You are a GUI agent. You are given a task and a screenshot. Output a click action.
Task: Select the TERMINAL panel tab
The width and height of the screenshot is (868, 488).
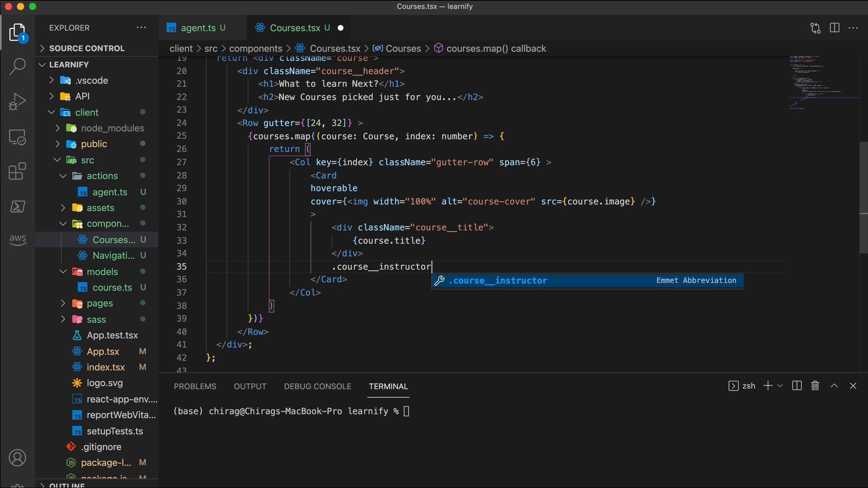tap(388, 386)
